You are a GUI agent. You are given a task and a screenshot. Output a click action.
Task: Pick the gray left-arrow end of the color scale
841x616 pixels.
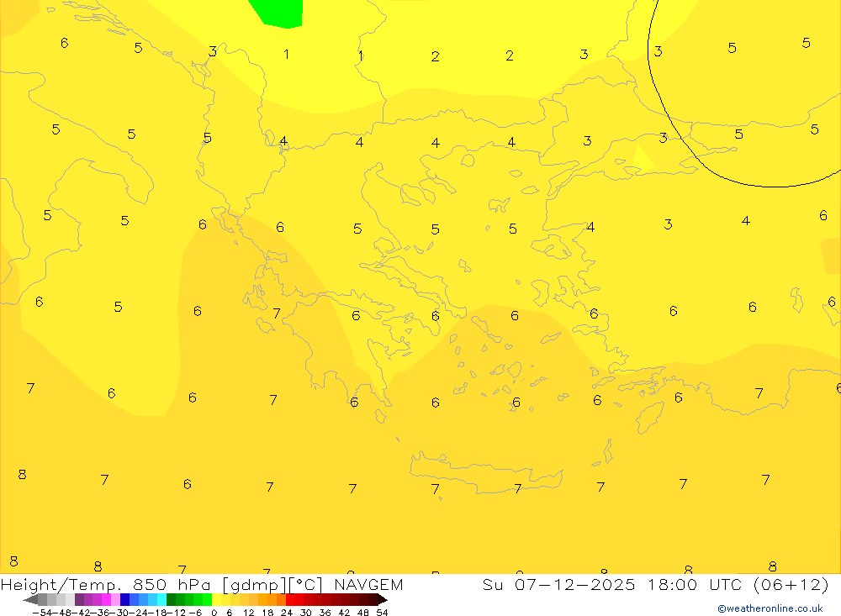[x=30, y=600]
